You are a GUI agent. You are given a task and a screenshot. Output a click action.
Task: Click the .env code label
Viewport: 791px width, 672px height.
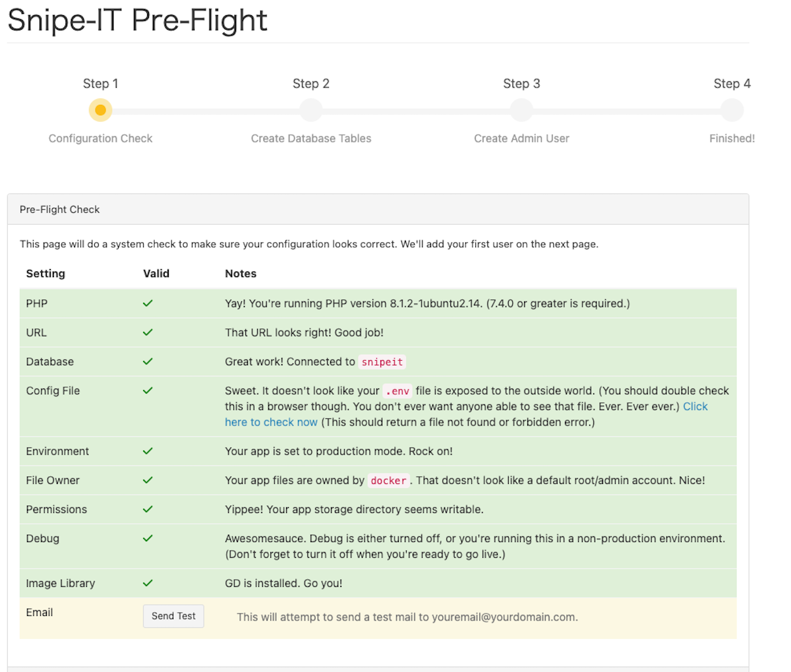pos(397,391)
